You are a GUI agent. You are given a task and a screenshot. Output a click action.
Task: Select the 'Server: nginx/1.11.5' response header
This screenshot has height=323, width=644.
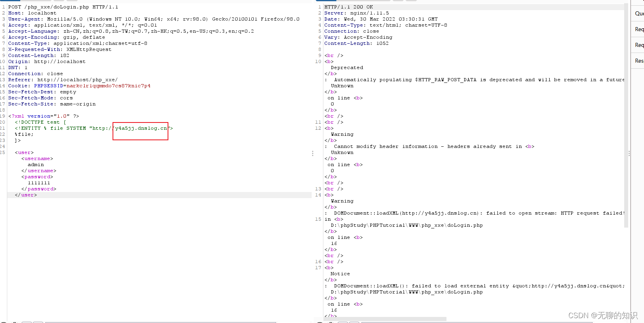point(357,13)
